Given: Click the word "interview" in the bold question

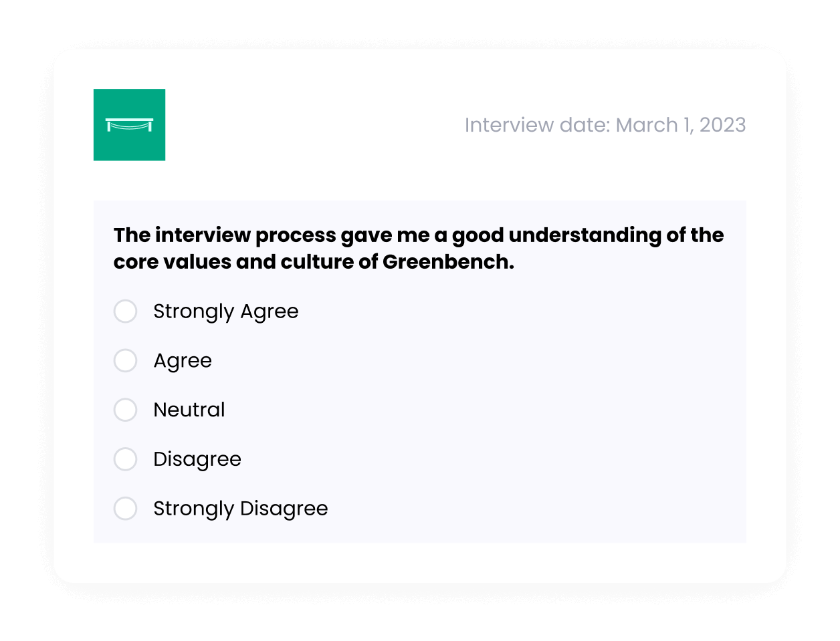Looking at the screenshot, I should point(203,235).
